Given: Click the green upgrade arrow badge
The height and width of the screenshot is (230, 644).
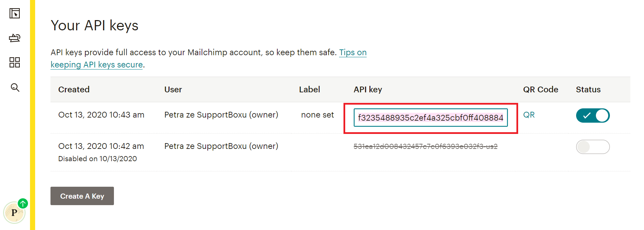Looking at the screenshot, I should point(23,203).
